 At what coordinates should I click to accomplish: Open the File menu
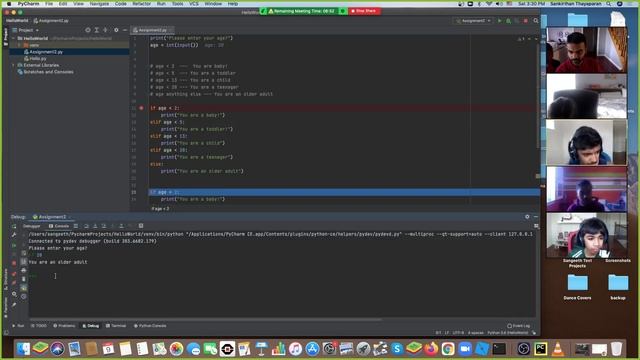click(49, 4)
